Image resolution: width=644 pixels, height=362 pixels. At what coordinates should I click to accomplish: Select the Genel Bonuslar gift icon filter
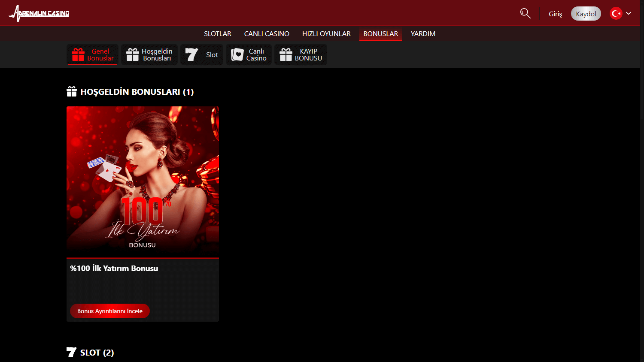(x=79, y=54)
